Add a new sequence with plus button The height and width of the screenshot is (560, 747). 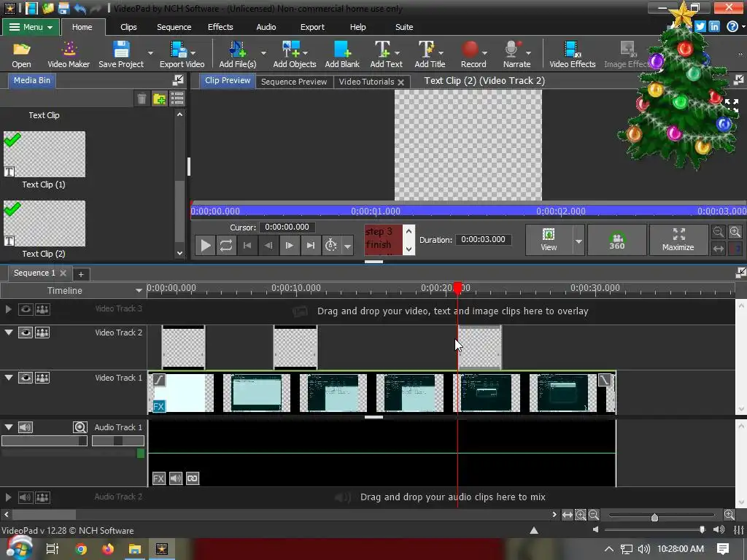pos(81,274)
